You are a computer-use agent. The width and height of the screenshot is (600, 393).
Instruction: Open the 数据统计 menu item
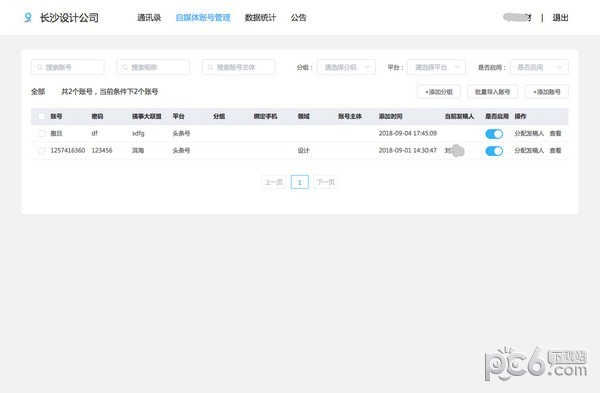point(260,18)
